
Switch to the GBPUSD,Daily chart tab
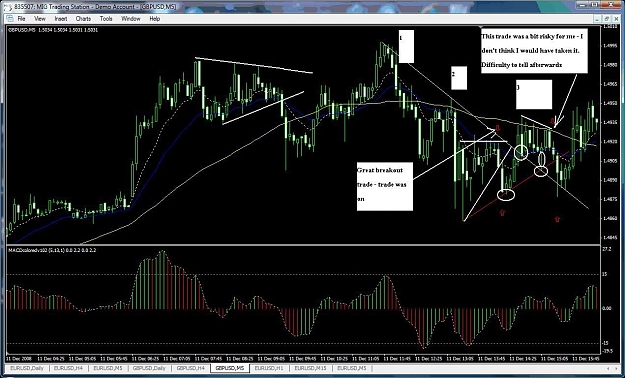(149, 368)
